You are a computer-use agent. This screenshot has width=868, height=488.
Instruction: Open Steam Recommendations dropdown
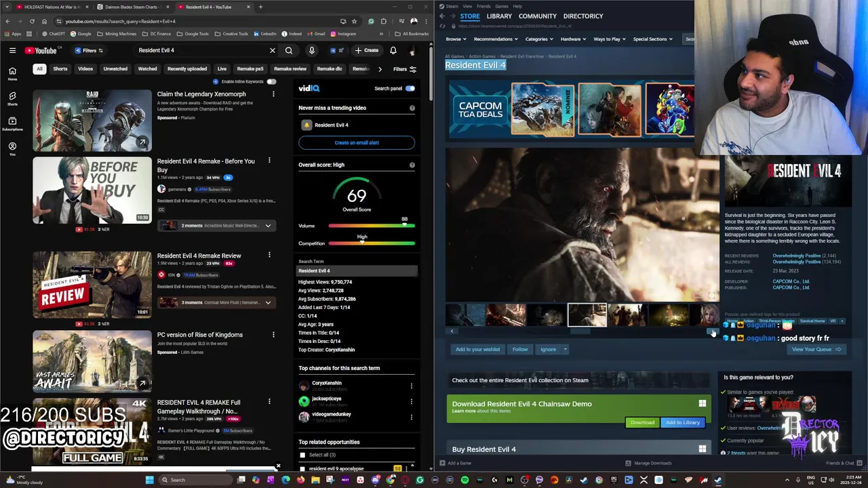coord(496,39)
